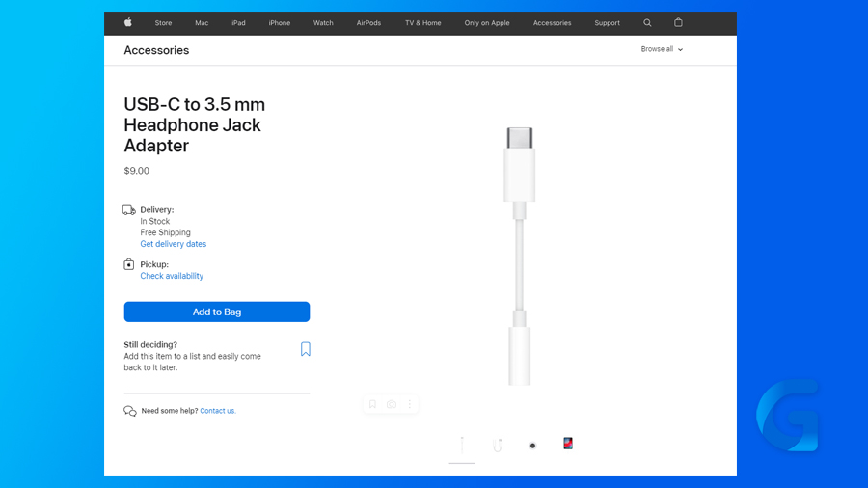Expand the Browse all dropdown

tap(662, 49)
